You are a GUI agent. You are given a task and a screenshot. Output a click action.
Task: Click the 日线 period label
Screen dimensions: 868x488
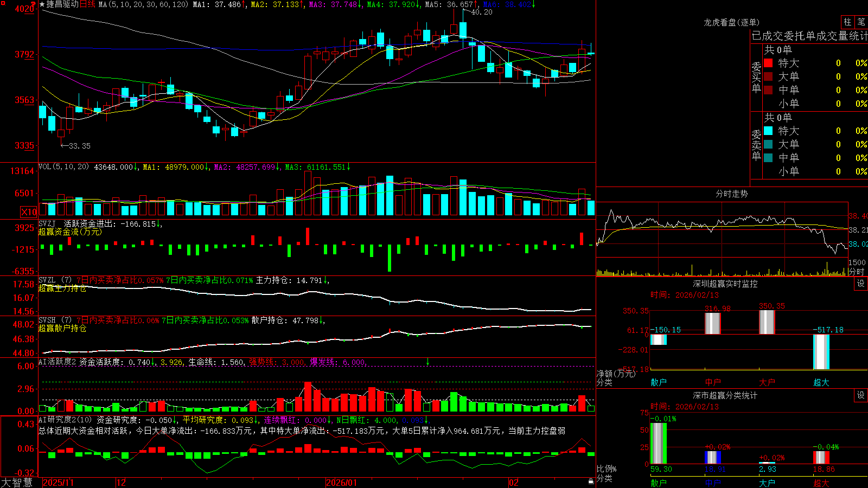[87, 4]
